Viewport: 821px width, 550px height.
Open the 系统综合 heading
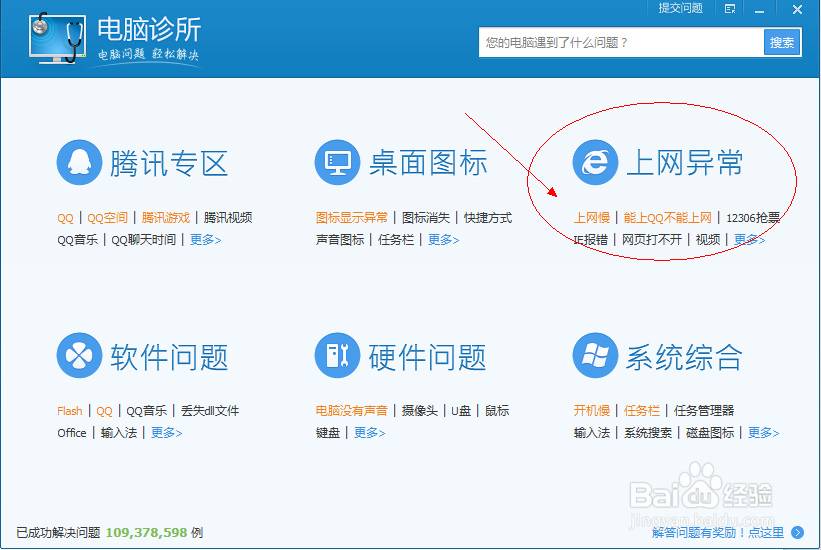pyautogui.click(x=684, y=357)
